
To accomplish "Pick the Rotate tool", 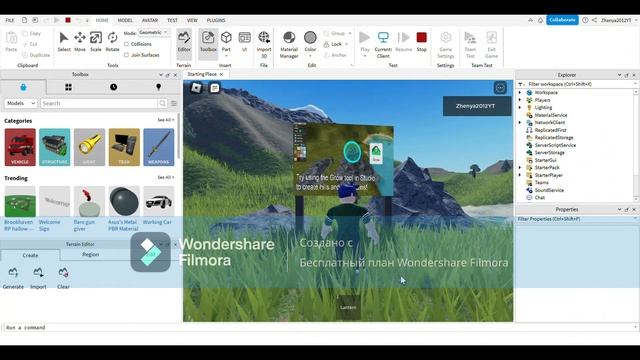I will coord(112,41).
